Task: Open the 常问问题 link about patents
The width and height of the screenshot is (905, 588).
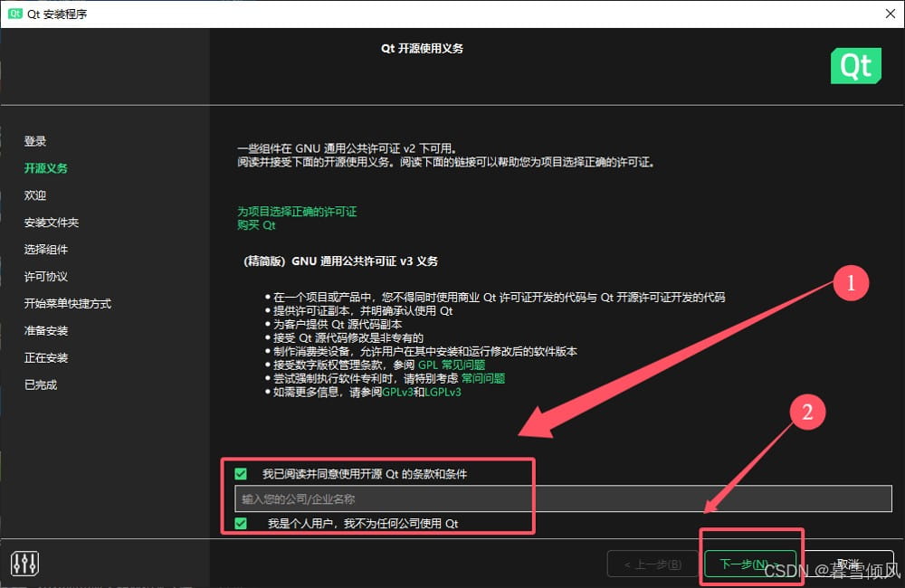Action: click(x=483, y=378)
